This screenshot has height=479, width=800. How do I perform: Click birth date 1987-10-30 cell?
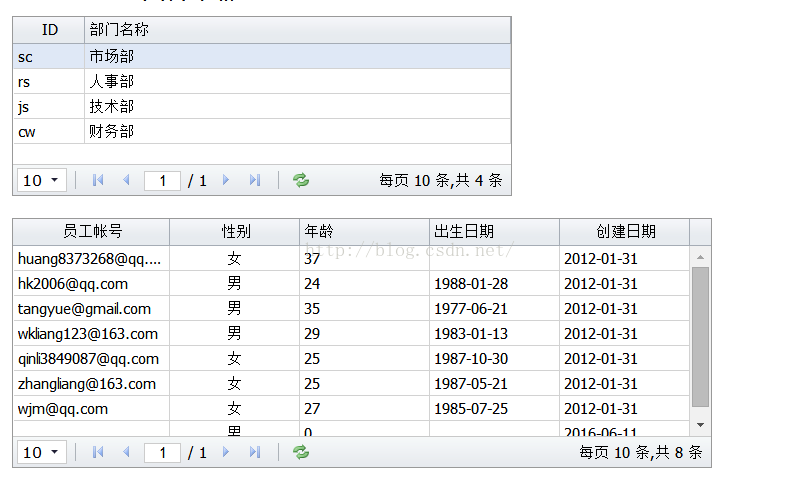pyautogui.click(x=494, y=358)
